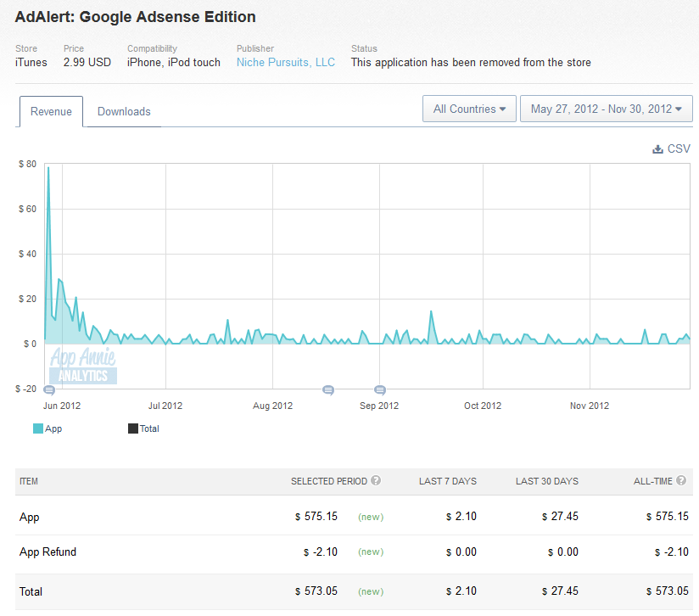Select the App row label

point(30,517)
